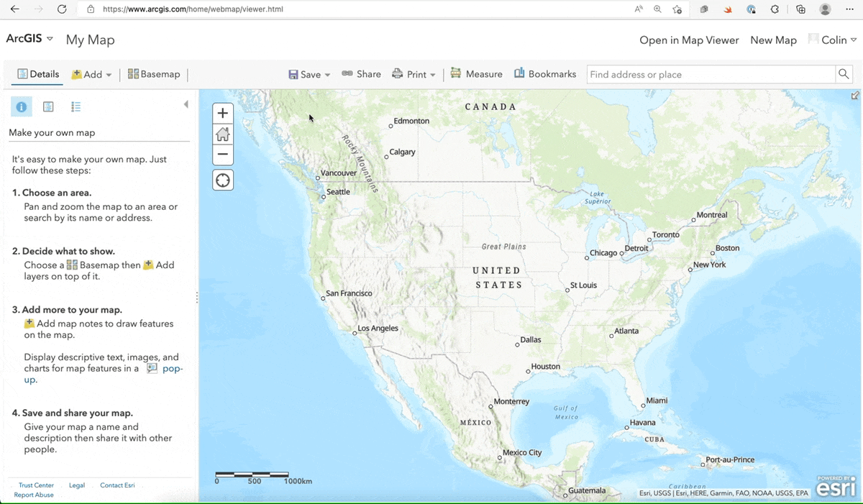This screenshot has width=863, height=504.
Task: Zoom in on the map
Action: click(x=223, y=113)
